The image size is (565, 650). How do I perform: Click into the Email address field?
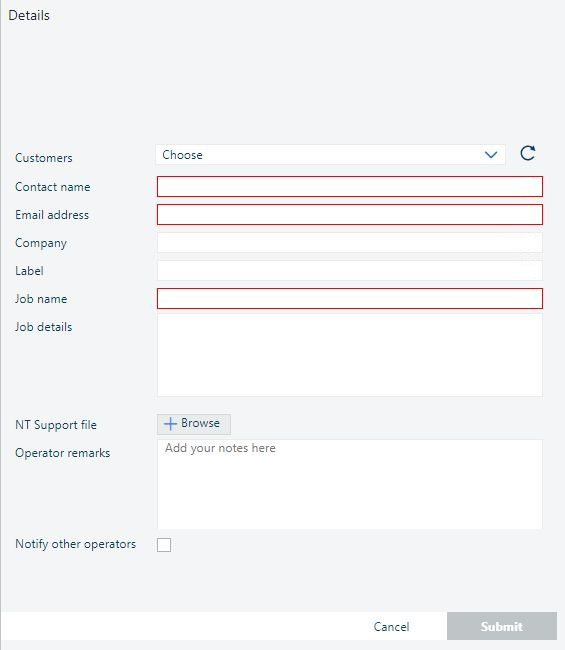coord(349,215)
